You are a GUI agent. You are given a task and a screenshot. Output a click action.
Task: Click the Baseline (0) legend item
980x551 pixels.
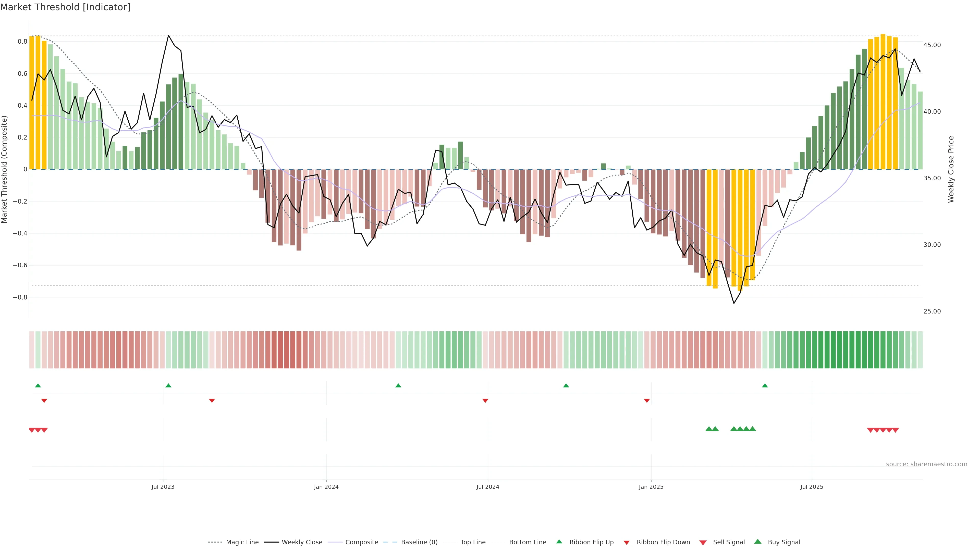[x=419, y=542]
